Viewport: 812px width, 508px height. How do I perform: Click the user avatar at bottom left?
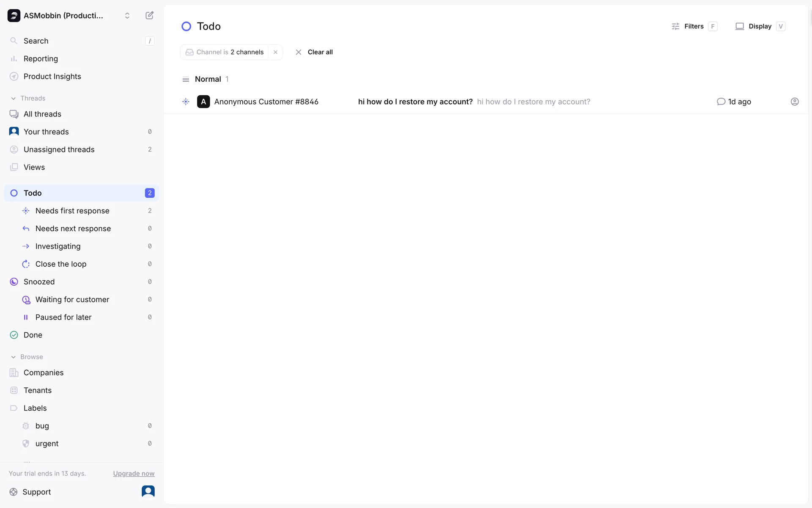pos(148,491)
